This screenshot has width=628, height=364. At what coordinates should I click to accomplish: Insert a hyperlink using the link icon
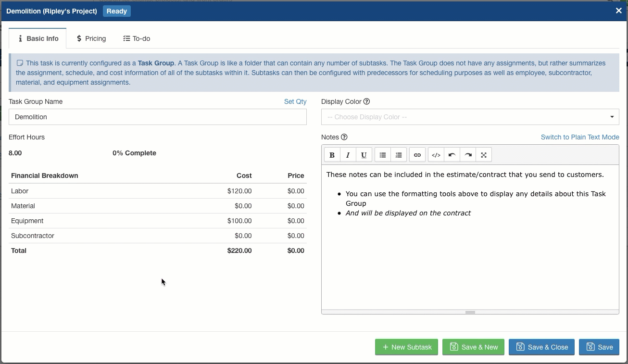[417, 154]
